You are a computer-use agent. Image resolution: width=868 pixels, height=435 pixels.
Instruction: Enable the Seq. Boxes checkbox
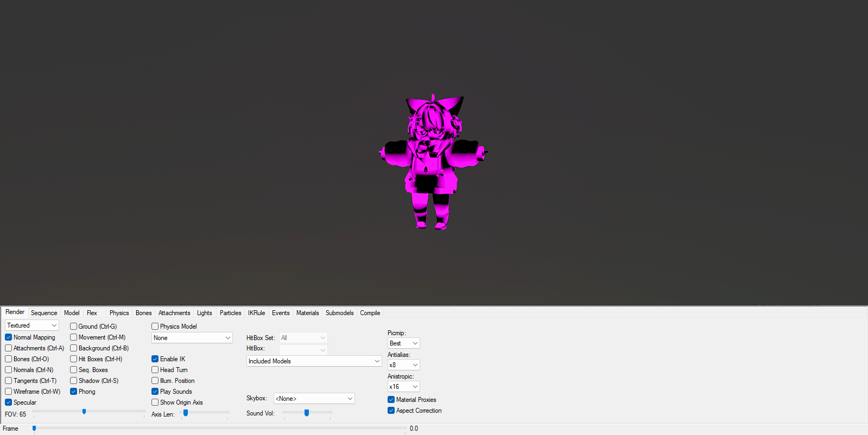pyautogui.click(x=74, y=370)
